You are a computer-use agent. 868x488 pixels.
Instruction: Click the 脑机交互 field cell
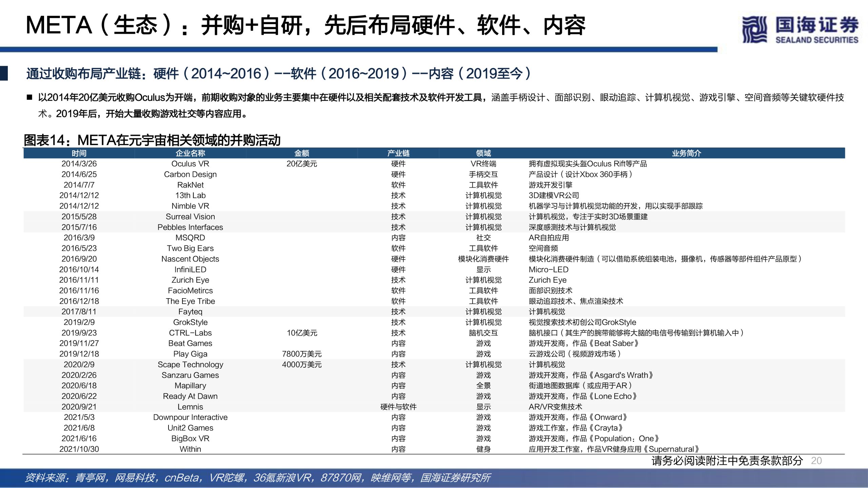click(x=484, y=333)
